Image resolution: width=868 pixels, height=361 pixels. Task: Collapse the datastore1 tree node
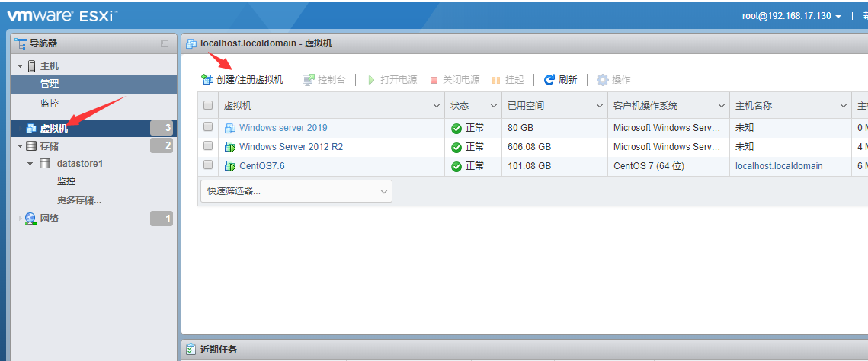click(x=30, y=164)
